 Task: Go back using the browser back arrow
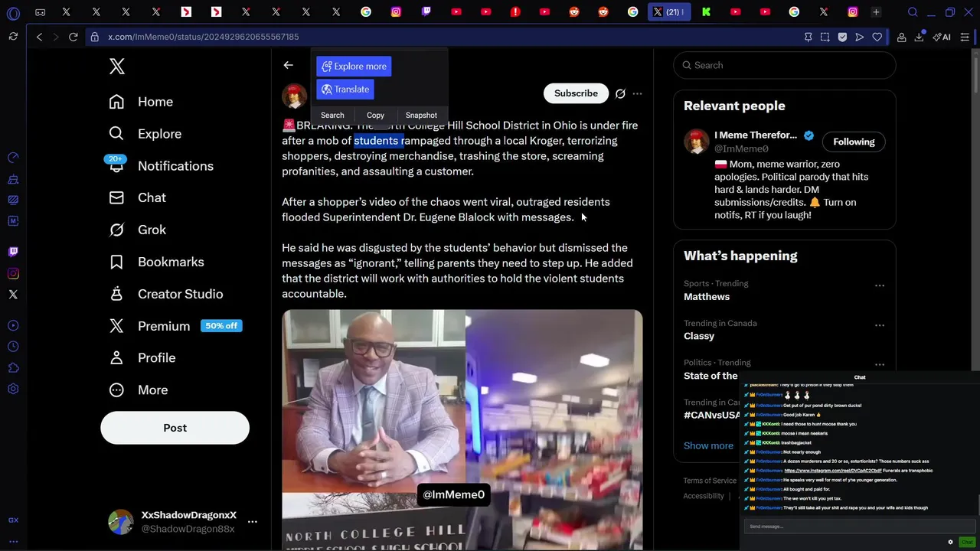[39, 37]
